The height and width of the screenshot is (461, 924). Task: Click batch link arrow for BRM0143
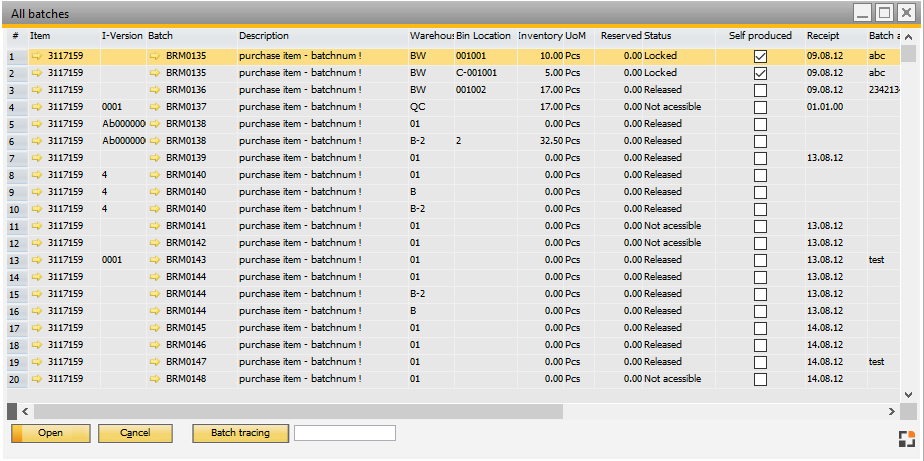pyautogui.click(x=155, y=260)
